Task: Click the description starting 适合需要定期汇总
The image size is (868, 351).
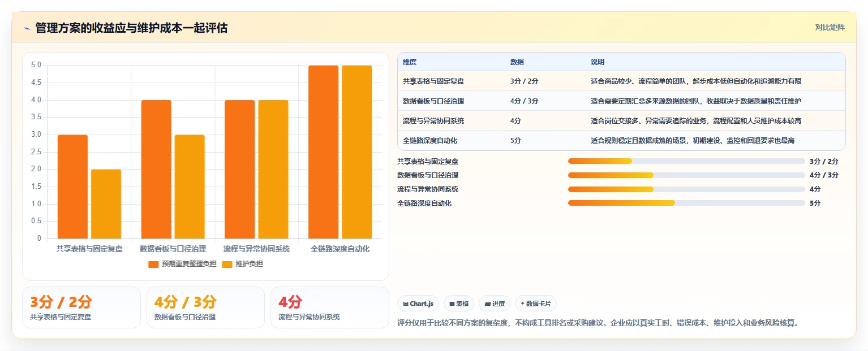Action: coord(696,101)
